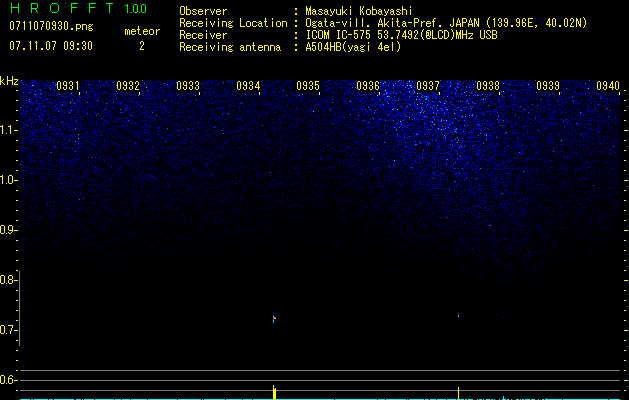
Task: Click the 0932 time marker
Action: click(x=128, y=85)
